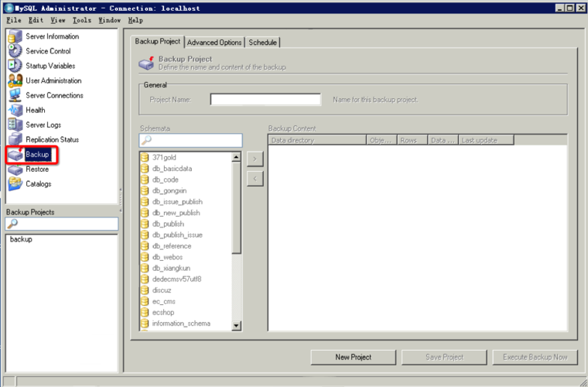Click the db_code database icon

[x=145, y=180]
